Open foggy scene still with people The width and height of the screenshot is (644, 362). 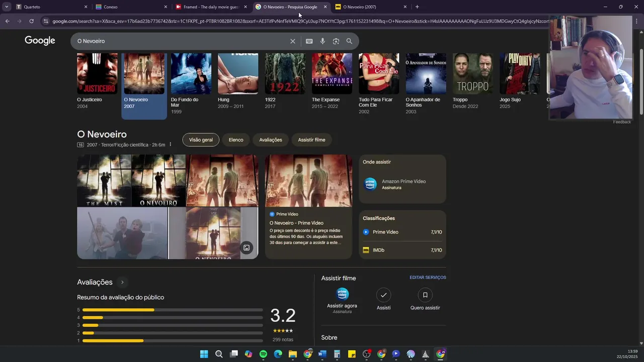122,233
